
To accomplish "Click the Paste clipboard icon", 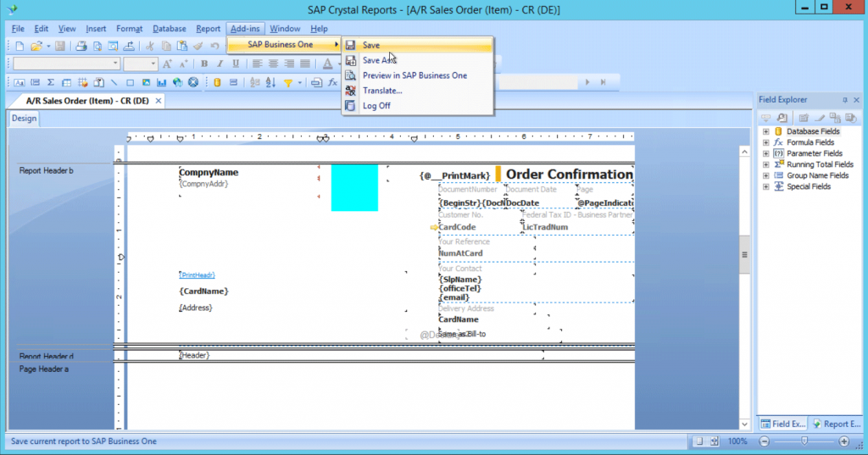I will (182, 47).
